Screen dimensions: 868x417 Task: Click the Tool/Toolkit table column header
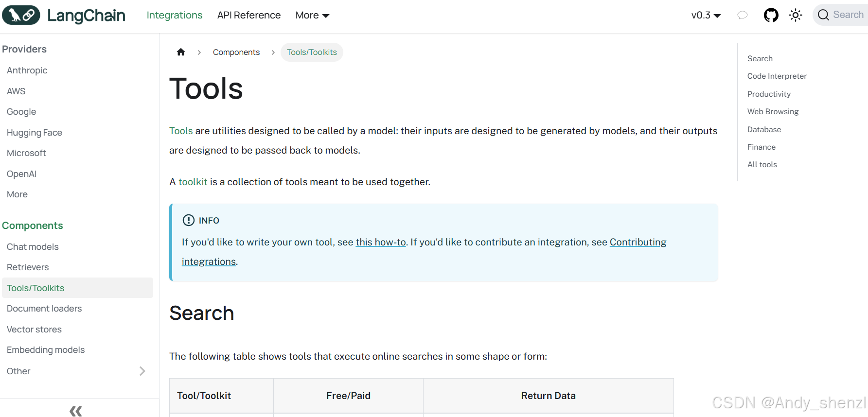(x=221, y=396)
